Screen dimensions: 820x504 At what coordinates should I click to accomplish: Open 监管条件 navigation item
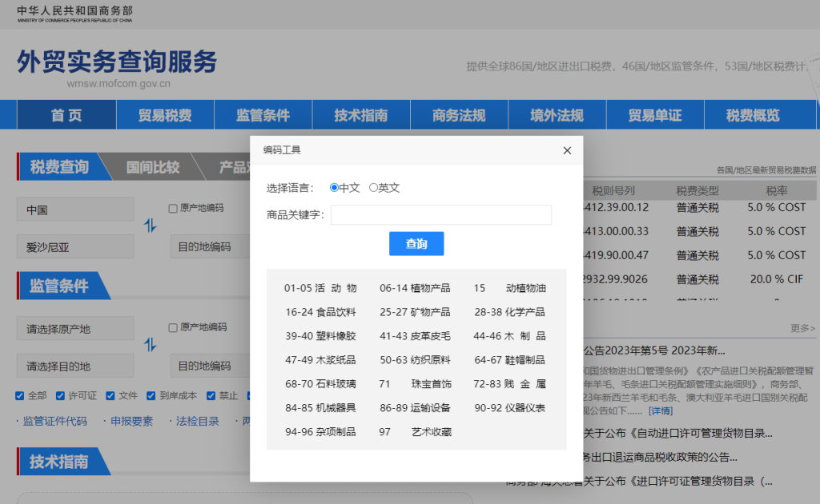coord(263,115)
